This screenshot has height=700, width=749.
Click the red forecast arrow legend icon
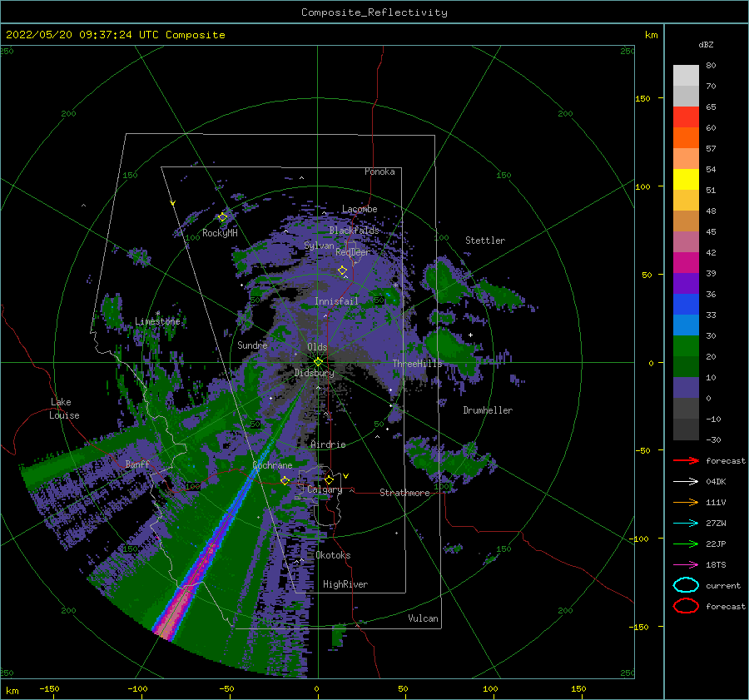pos(686,460)
